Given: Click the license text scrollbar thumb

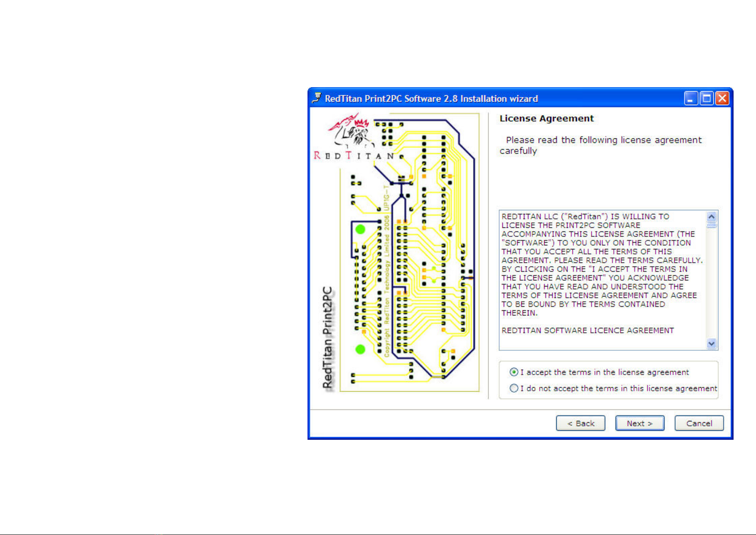Looking at the screenshot, I should 712,225.
